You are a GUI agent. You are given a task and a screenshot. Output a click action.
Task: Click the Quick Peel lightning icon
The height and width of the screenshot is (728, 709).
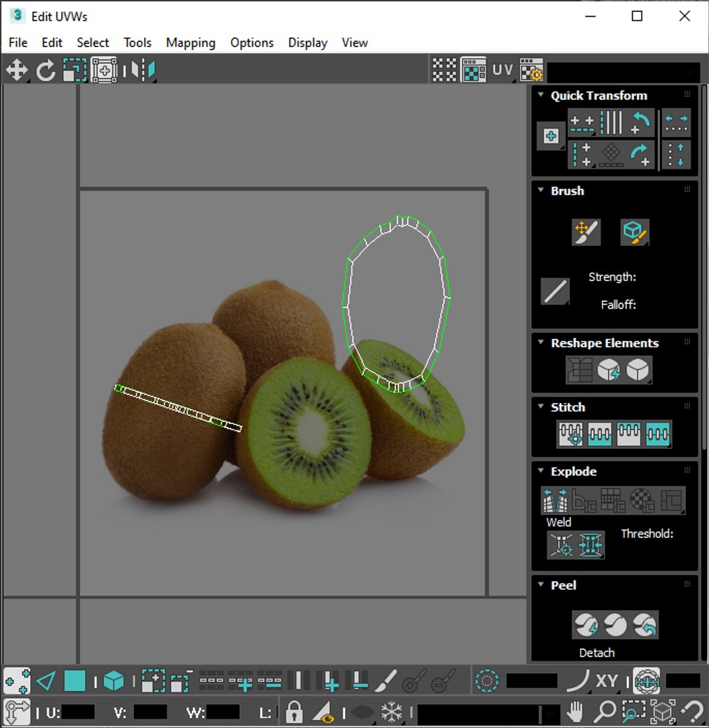[x=586, y=625]
